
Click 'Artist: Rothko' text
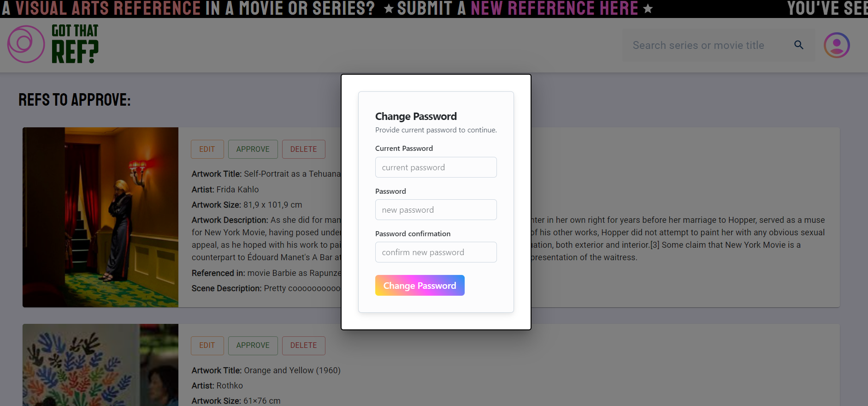[217, 385]
